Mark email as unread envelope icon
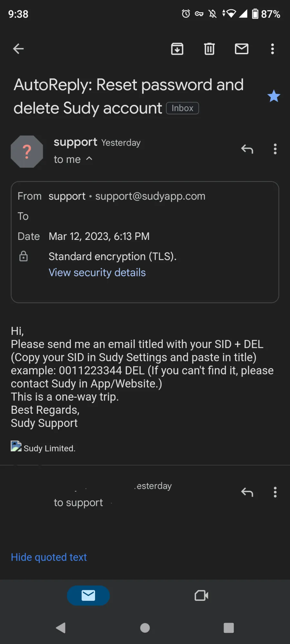Image resolution: width=290 pixels, height=644 pixels. pyautogui.click(x=242, y=49)
